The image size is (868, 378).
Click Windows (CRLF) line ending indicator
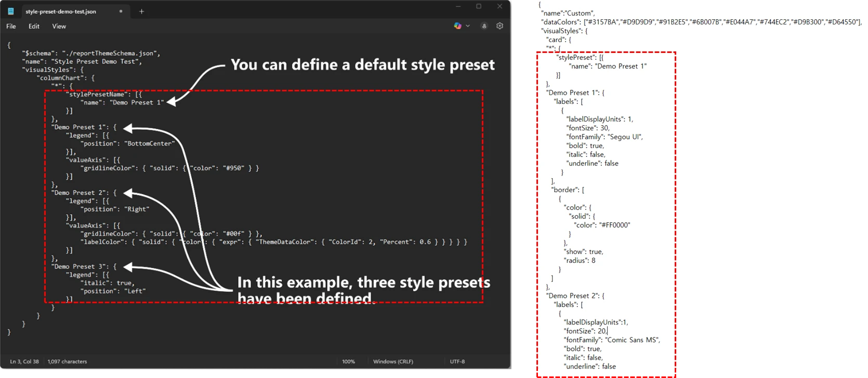point(393,361)
